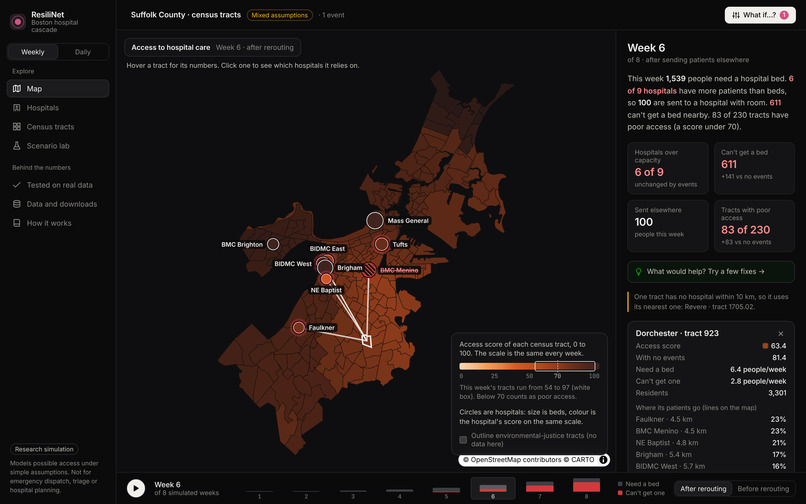Viewport: 806px width, 504px height.
Task: Open the How it works page
Action: [x=58, y=223]
